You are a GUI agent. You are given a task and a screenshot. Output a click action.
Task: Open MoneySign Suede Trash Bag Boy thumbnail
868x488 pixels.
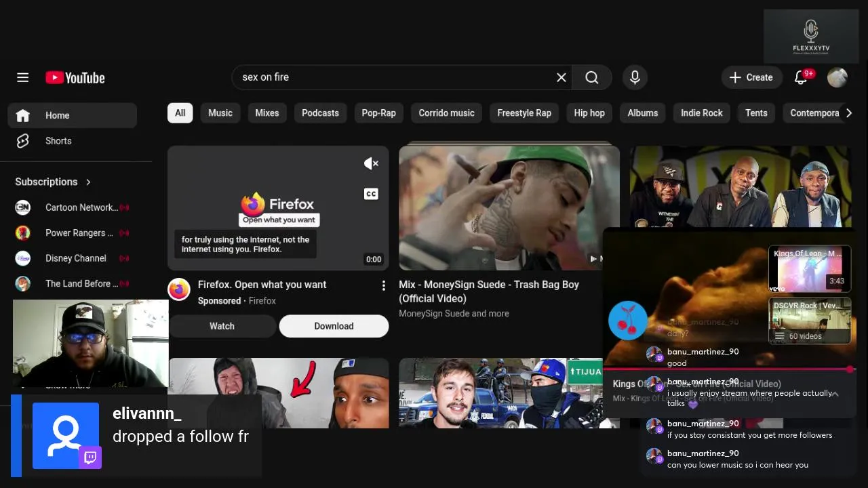click(x=509, y=208)
